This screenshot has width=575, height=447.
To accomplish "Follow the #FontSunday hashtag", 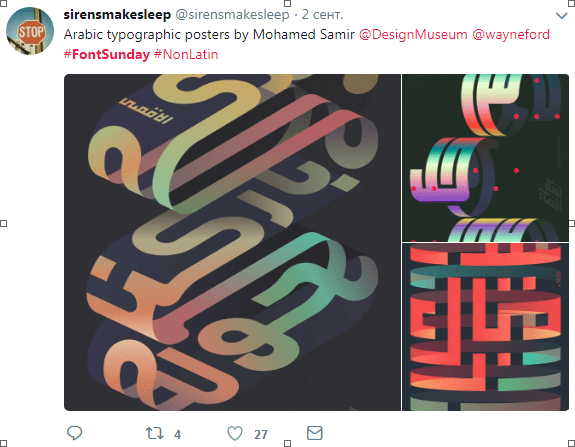I will (107, 54).
